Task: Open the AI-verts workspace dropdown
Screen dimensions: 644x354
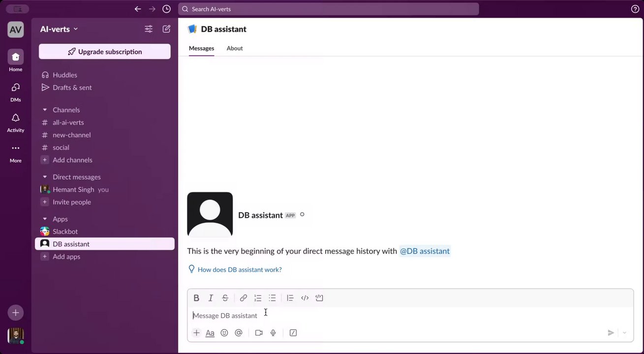Action: [59, 29]
